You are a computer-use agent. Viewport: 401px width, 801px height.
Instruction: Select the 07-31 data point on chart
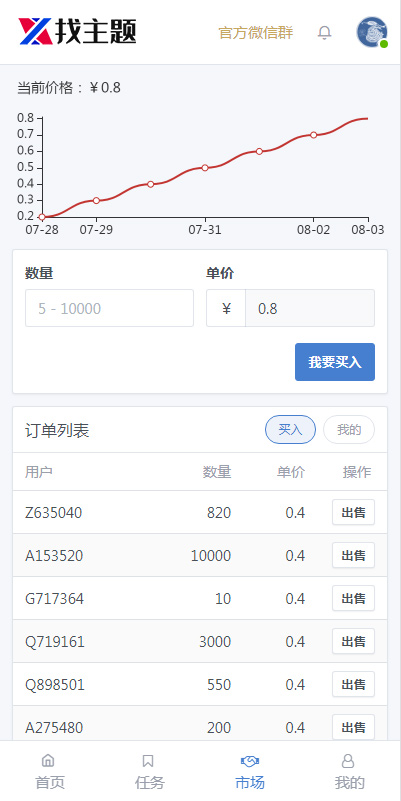click(205, 168)
